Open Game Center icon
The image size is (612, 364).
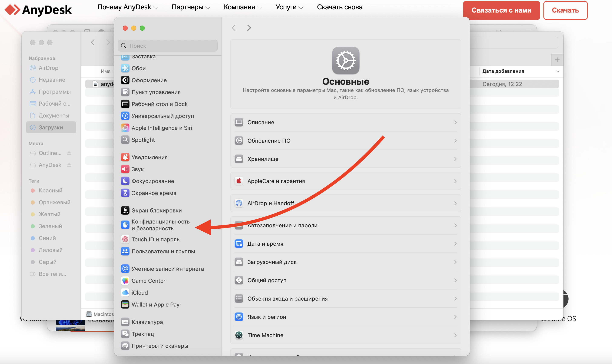coord(125,281)
